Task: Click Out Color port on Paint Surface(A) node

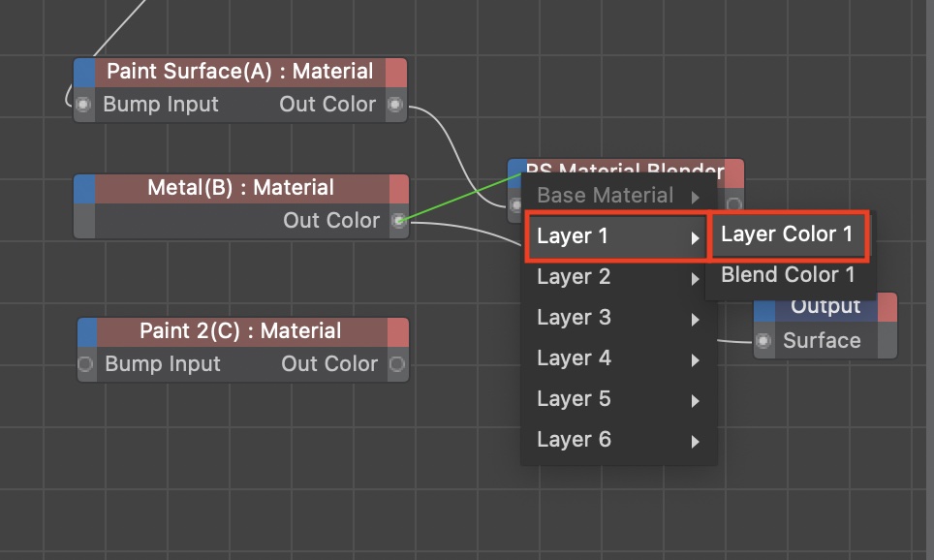Action: coord(394,105)
